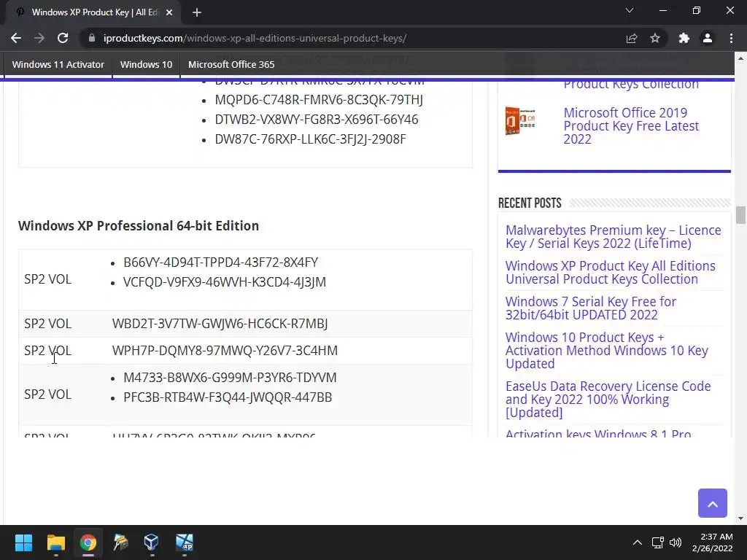This screenshot has height=560, width=747.
Task: Go back to the previous page
Action: tap(16, 38)
